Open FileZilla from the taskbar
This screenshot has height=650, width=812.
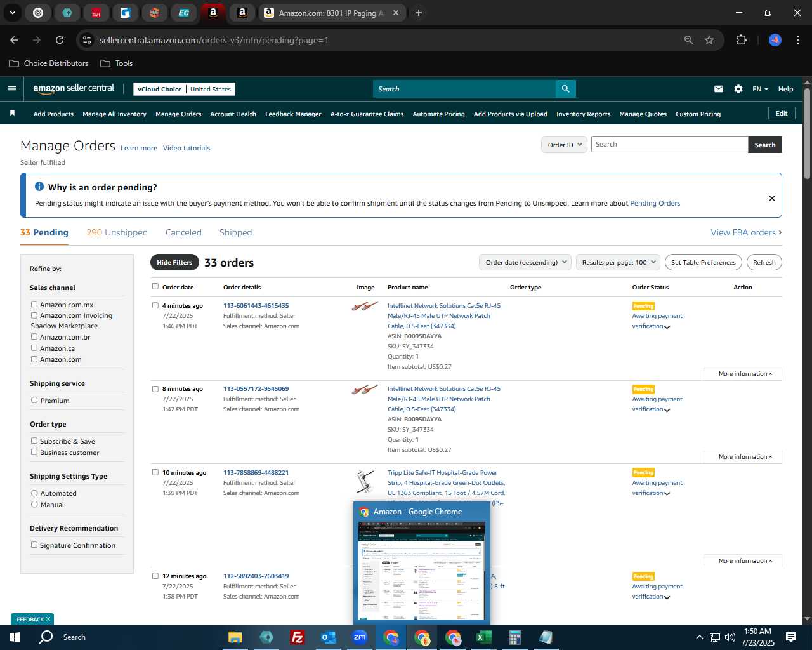(x=297, y=637)
